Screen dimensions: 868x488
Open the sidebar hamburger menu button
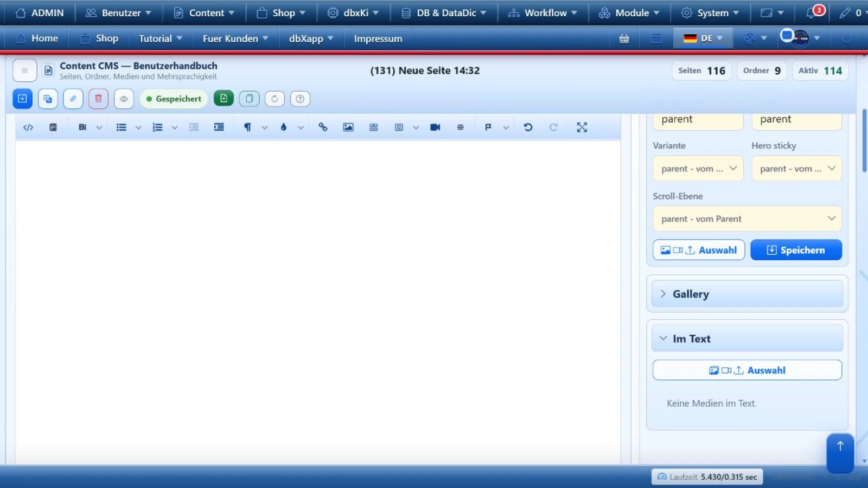tap(24, 70)
